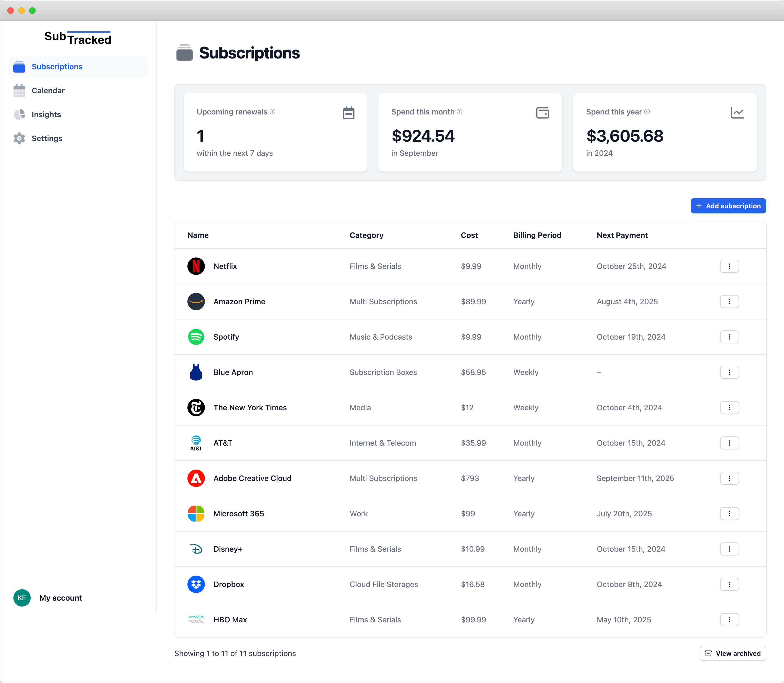Open Settings from the sidebar
This screenshot has height=683, width=784.
(x=47, y=138)
